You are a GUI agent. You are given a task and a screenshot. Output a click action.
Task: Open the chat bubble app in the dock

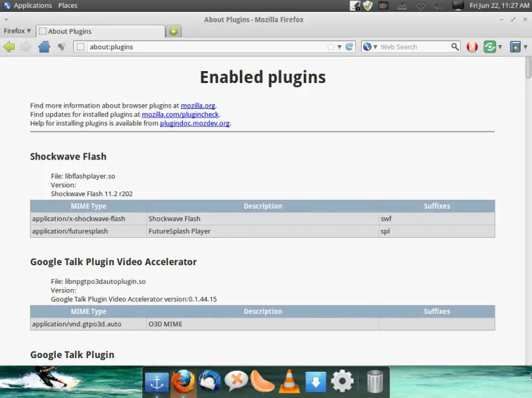[236, 381]
